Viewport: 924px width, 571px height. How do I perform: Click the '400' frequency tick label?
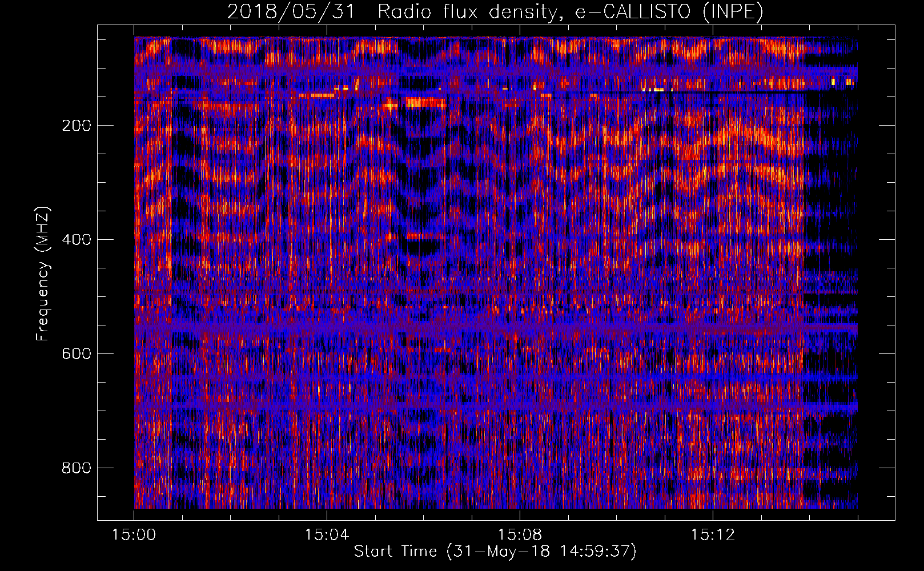pyautogui.click(x=77, y=240)
